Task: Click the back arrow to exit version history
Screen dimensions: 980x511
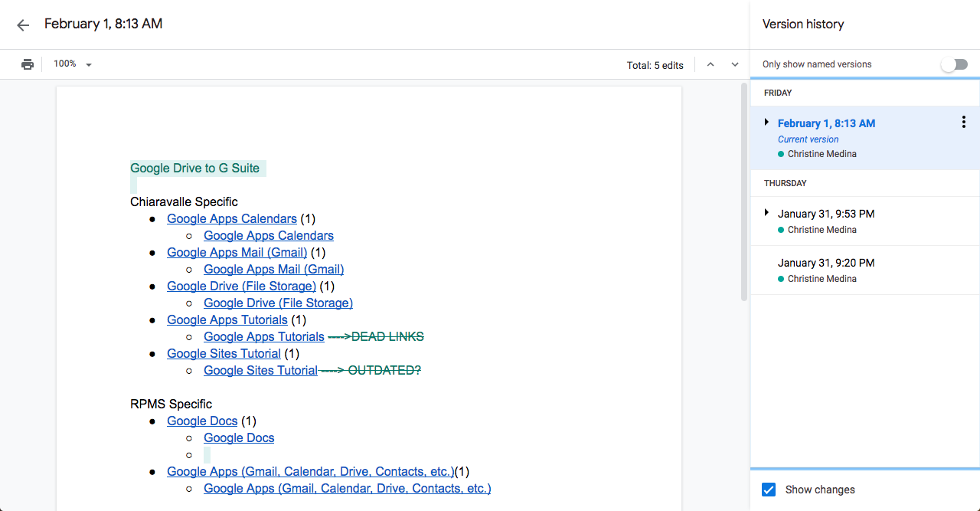Action: [x=23, y=25]
